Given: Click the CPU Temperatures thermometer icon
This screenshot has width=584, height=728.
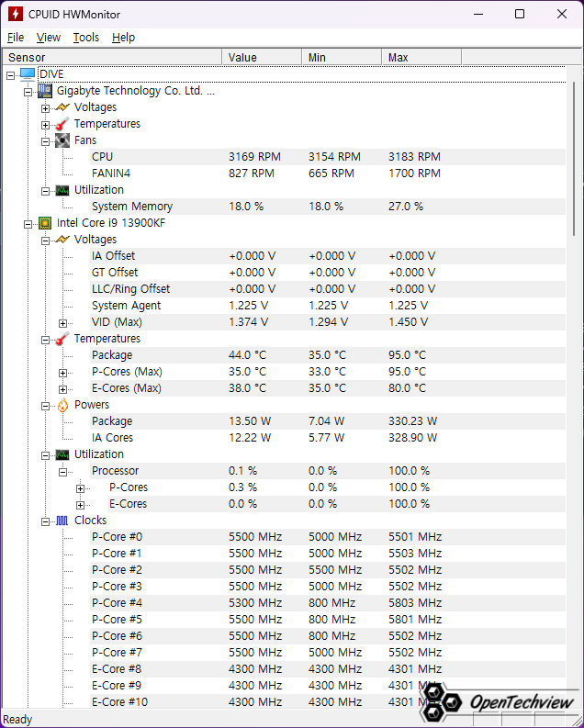Looking at the screenshot, I should (x=62, y=339).
